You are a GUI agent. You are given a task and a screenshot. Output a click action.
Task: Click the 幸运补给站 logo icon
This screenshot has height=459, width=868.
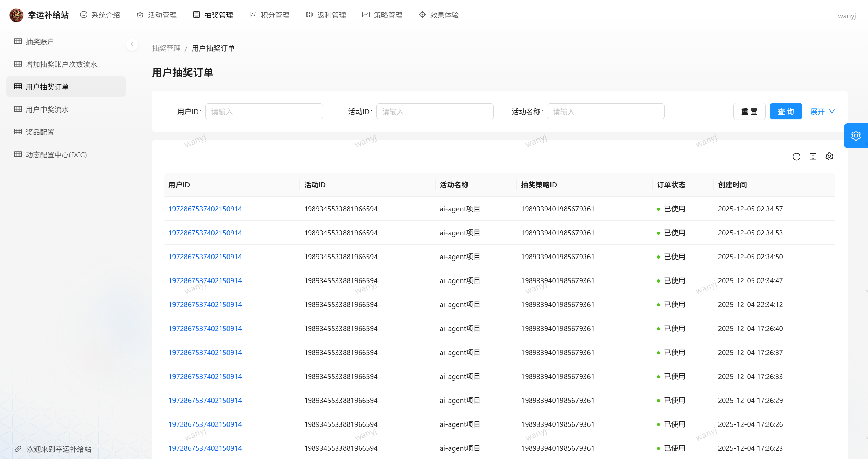16,15
